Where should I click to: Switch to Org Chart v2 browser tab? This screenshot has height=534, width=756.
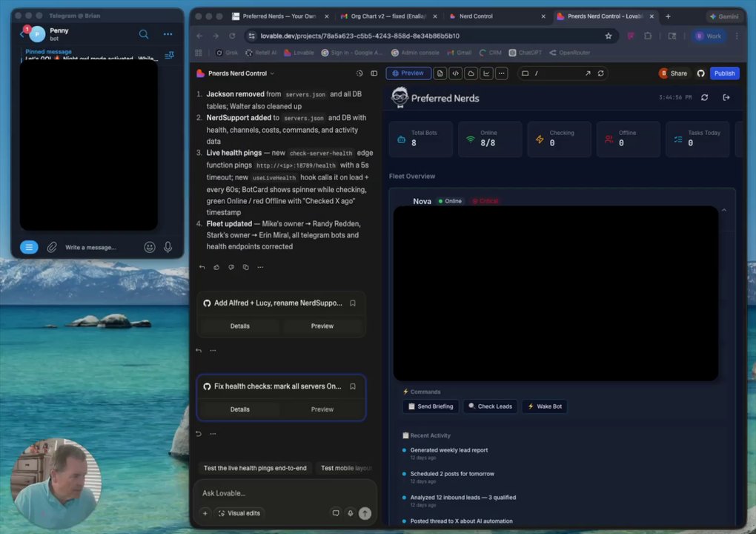(x=388, y=16)
